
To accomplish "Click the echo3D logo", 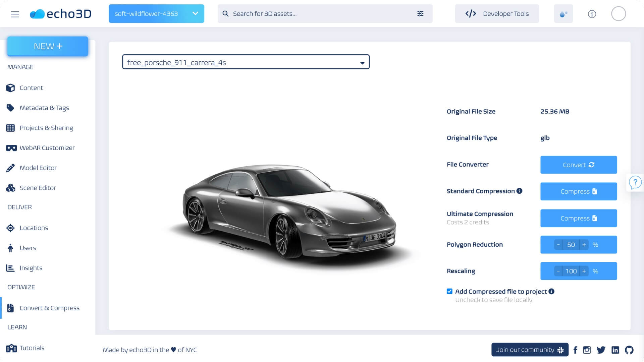I will 61,14.
